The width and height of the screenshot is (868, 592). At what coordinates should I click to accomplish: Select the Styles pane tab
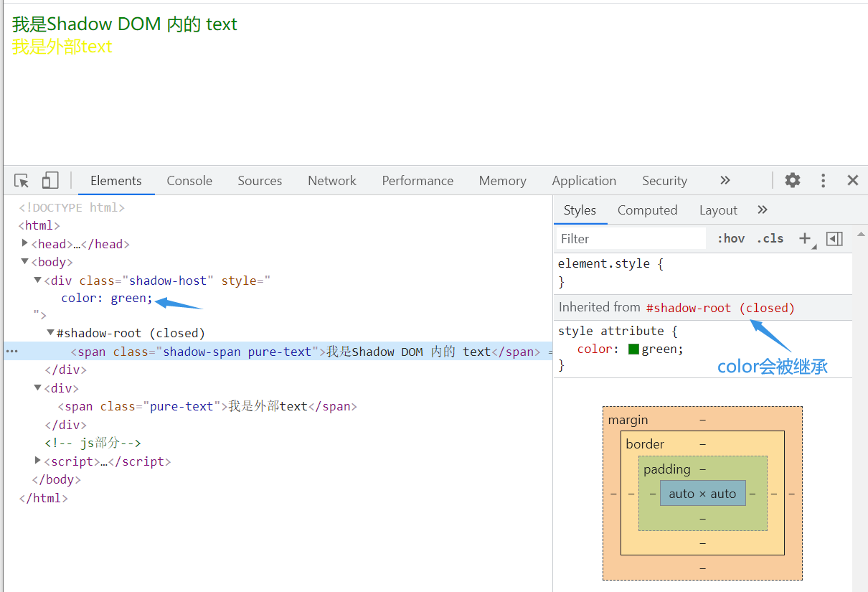(x=580, y=210)
